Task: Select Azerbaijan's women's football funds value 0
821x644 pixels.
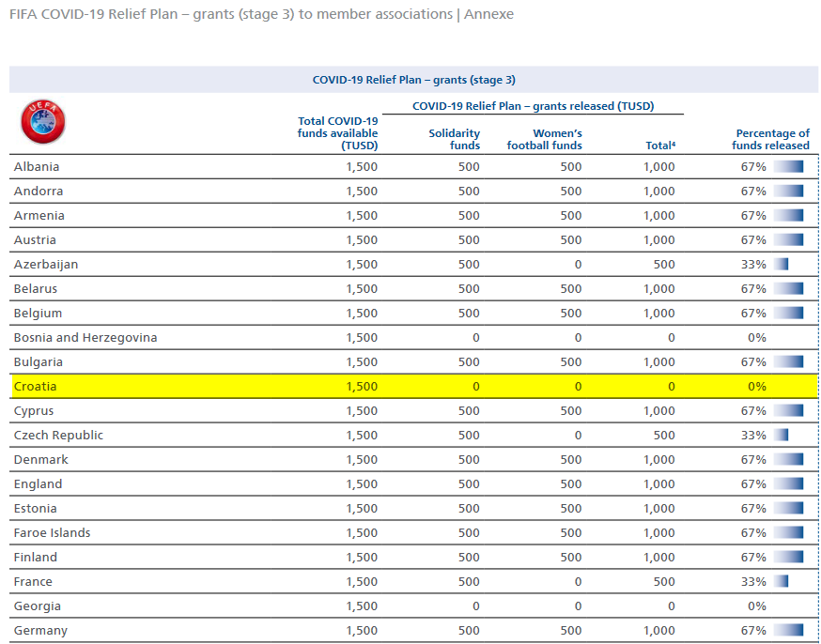Action: tap(578, 265)
